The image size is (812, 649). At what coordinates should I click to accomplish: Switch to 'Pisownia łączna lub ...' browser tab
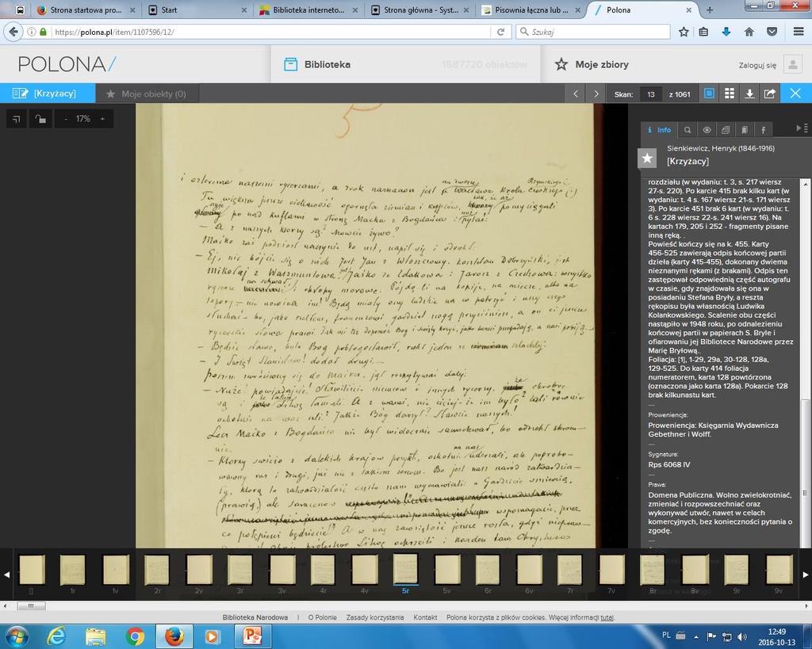(531, 10)
